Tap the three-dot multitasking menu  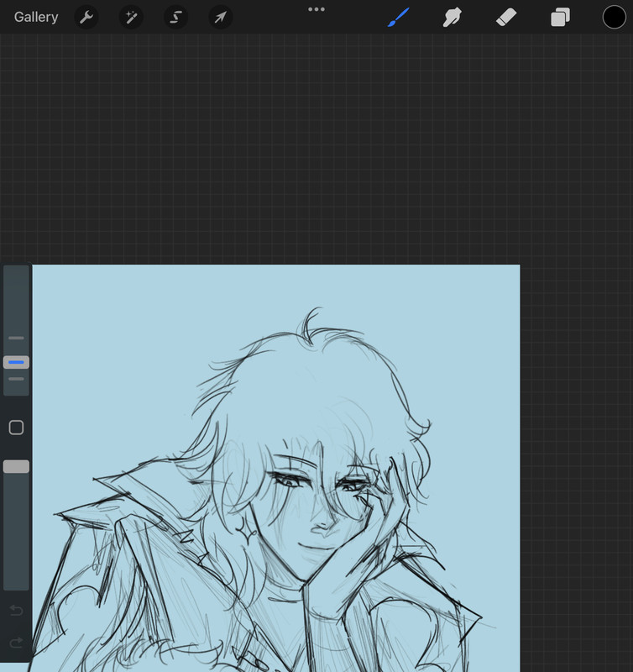pyautogui.click(x=316, y=9)
